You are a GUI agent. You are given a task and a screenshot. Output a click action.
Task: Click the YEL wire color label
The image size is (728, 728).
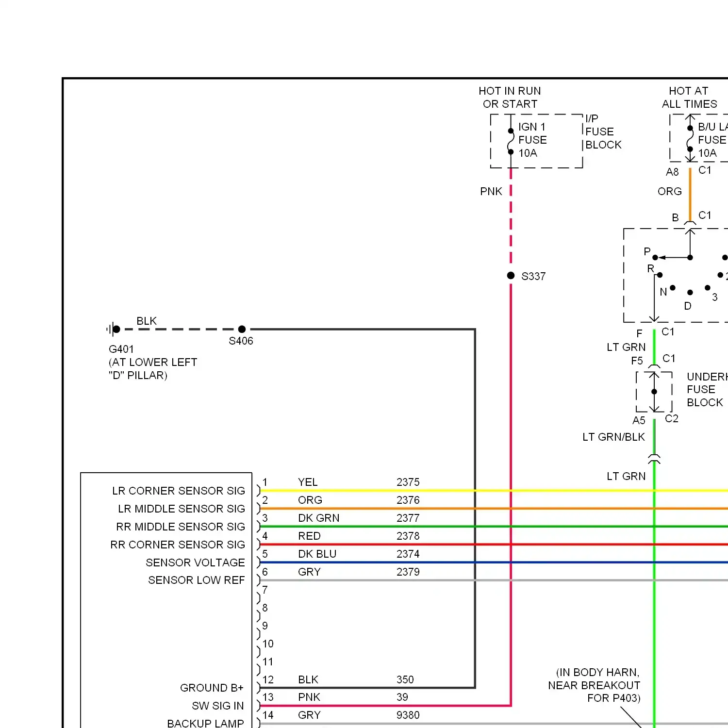pyautogui.click(x=308, y=482)
